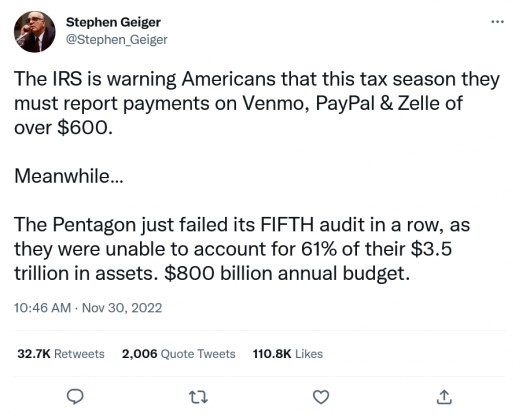Viewport: 519px width, 417px height.
Task: Open the share tweet icon
Action: click(x=444, y=397)
